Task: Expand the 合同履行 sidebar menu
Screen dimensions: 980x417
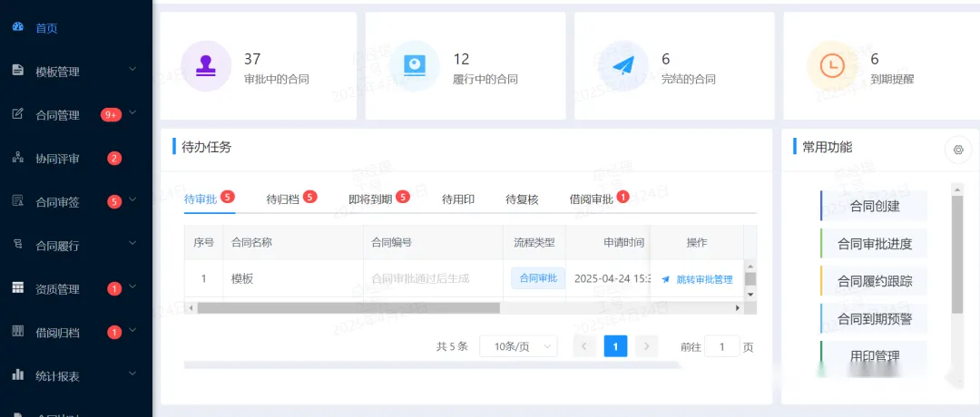Action: pos(132,245)
